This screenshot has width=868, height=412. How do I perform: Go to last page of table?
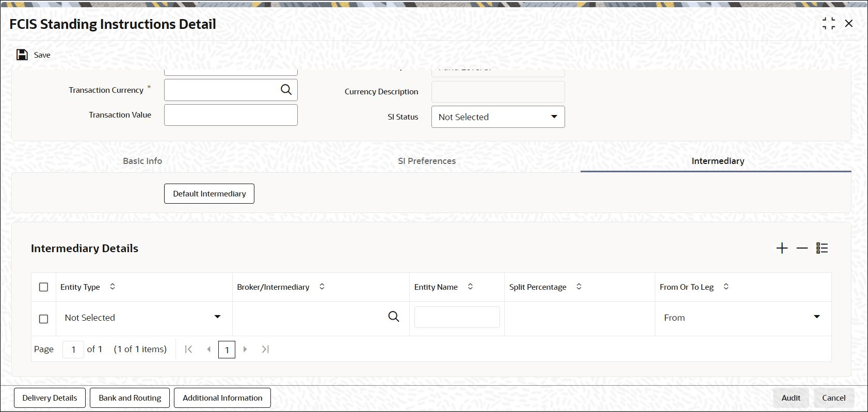tap(265, 350)
